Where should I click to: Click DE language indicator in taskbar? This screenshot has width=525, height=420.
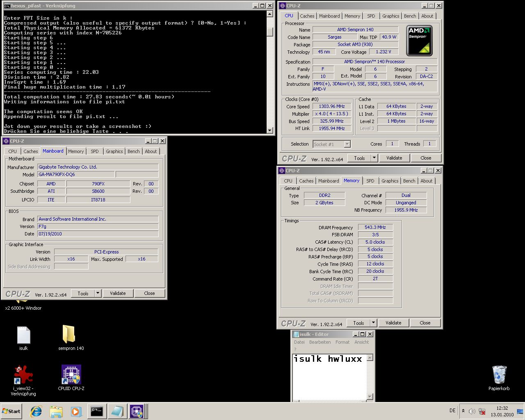[452, 411]
